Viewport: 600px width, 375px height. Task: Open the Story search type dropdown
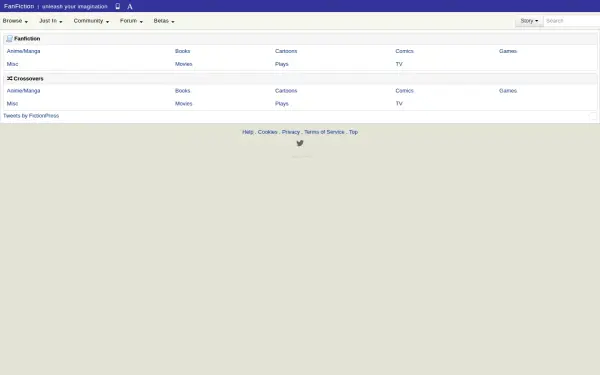tap(529, 21)
